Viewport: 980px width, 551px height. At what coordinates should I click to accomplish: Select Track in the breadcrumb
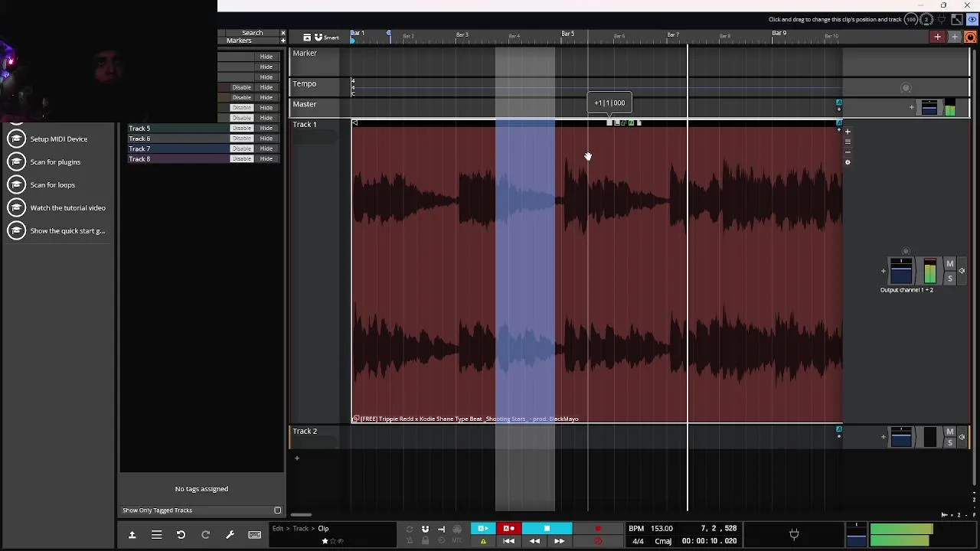click(x=300, y=528)
